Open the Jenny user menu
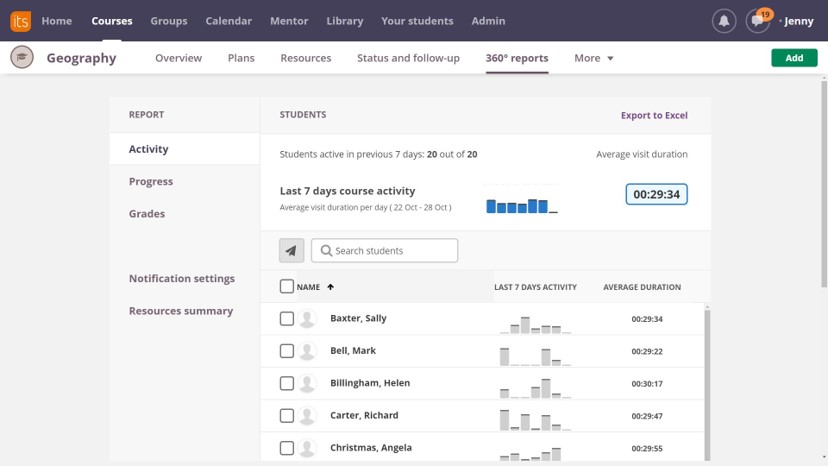828x466 pixels. (x=797, y=21)
